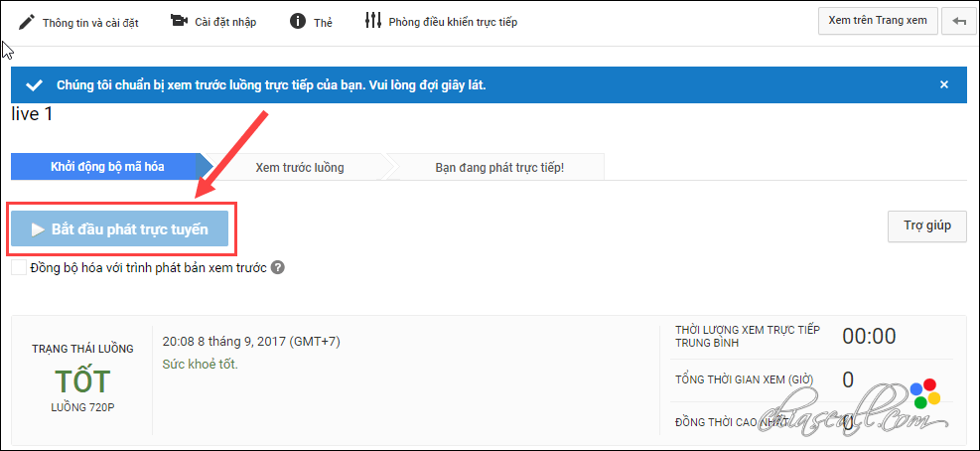The image size is (980, 451).
Task: Click the camera icon for Cài đặt nhập
Action: (x=179, y=21)
